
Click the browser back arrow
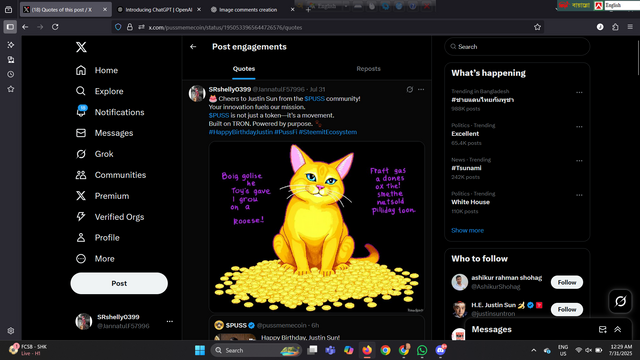point(25,27)
